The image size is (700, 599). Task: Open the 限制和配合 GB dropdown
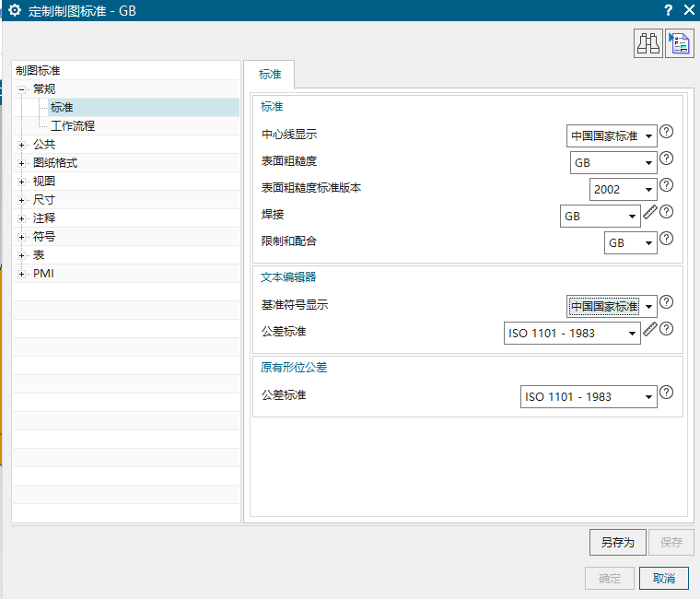click(x=630, y=243)
